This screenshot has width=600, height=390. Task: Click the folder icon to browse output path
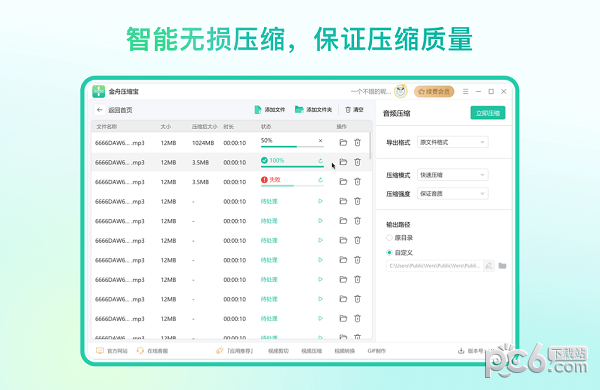[502, 266]
